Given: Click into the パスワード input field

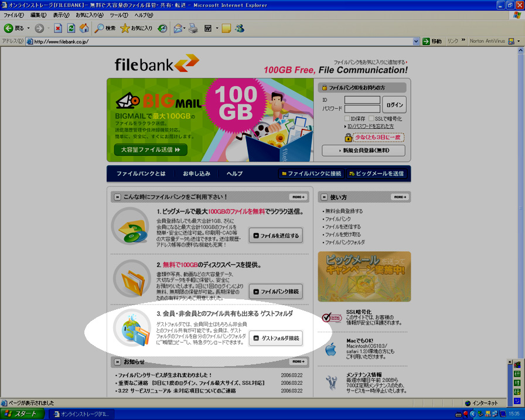Looking at the screenshot, I should coord(362,109).
